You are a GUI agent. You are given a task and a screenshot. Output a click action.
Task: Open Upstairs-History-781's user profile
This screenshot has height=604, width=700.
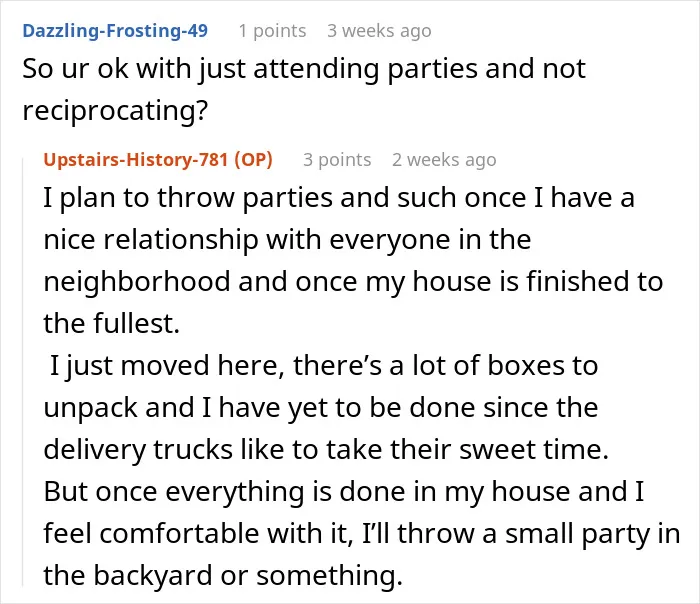pos(137,159)
